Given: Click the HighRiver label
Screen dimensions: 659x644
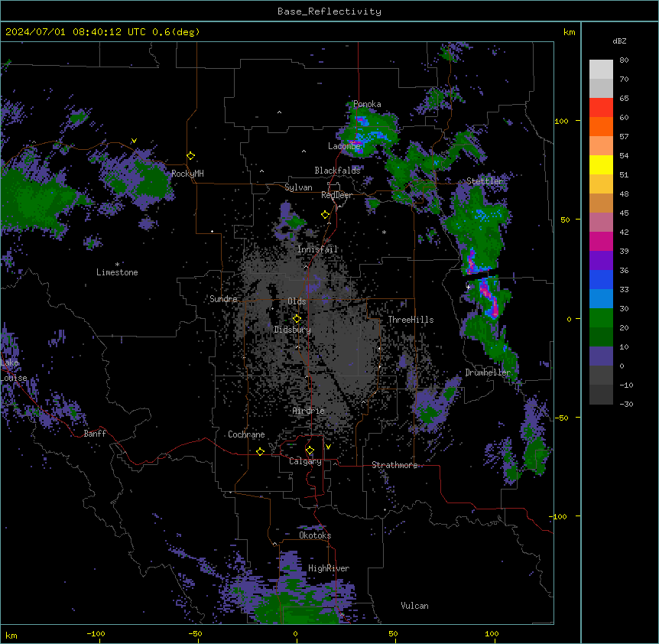Looking at the screenshot, I should [x=329, y=568].
